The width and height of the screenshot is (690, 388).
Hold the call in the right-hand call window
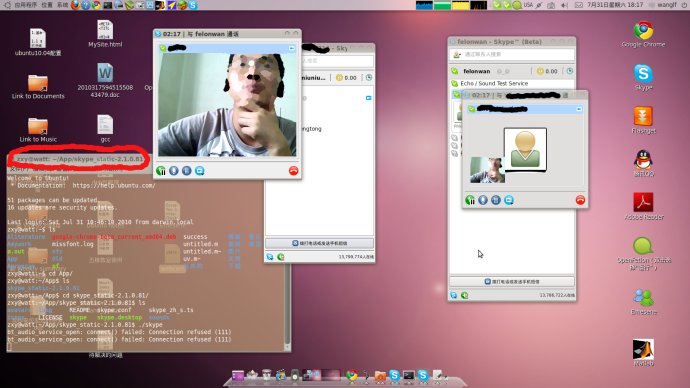tap(470, 200)
